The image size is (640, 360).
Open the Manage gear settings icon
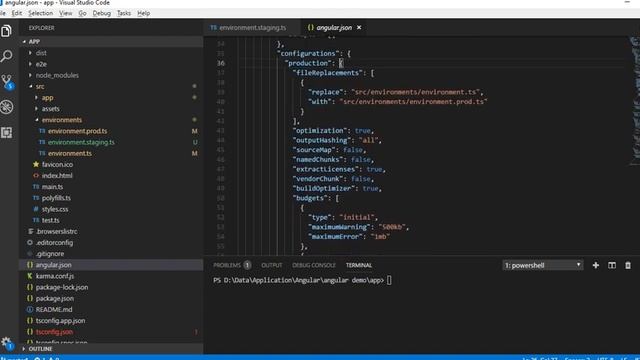[7, 343]
